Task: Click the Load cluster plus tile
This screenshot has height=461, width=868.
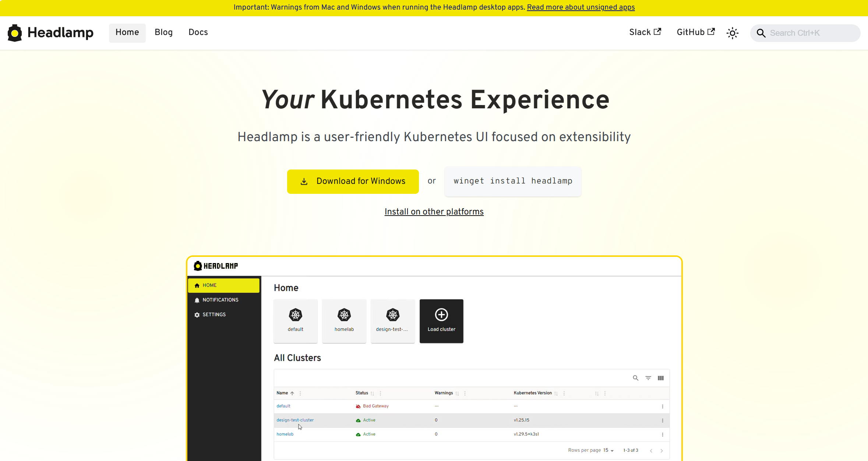Action: tap(441, 321)
